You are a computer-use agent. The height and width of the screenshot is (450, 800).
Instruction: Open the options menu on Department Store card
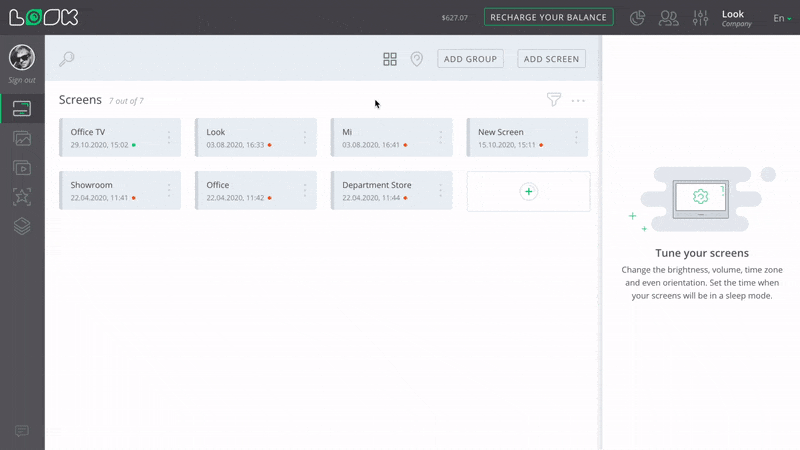pos(440,190)
